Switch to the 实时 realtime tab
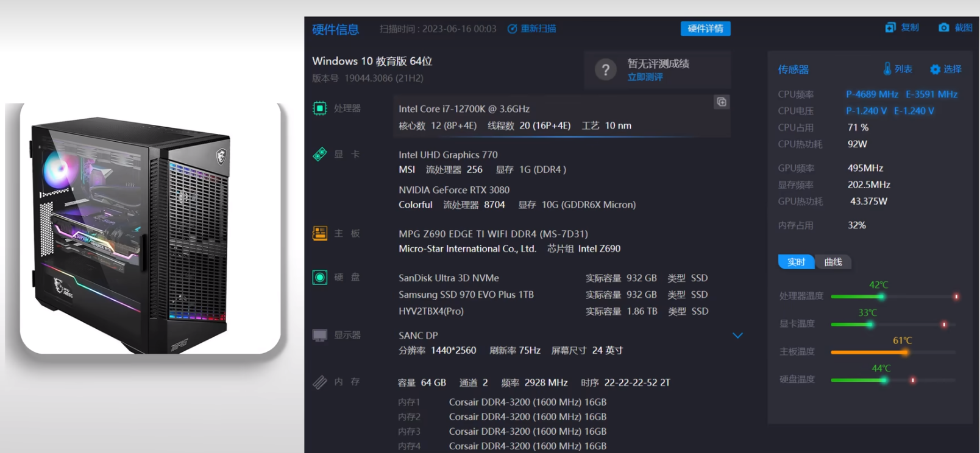Image resolution: width=980 pixels, height=453 pixels. click(796, 262)
